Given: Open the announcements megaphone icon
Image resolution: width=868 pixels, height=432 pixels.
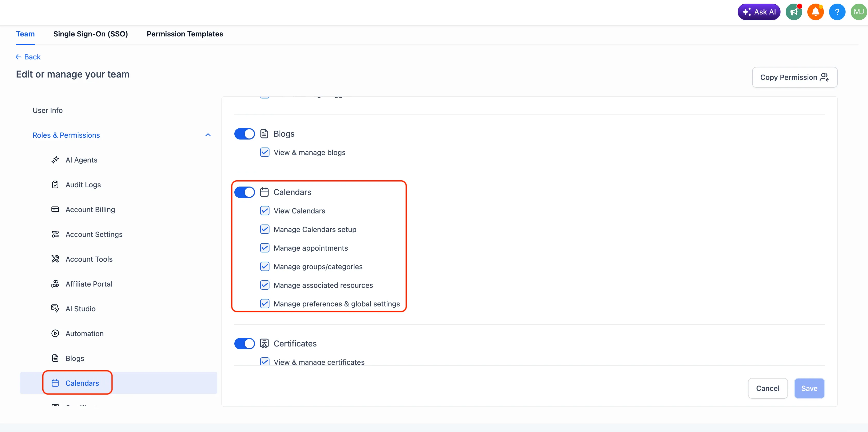Looking at the screenshot, I should click(794, 12).
